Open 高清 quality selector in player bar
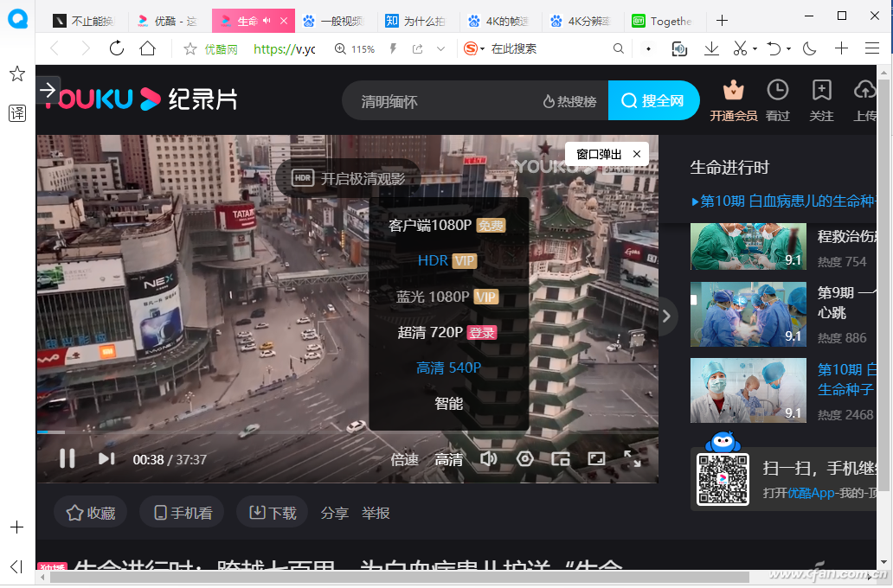The height and width of the screenshot is (588, 893). 449,459
